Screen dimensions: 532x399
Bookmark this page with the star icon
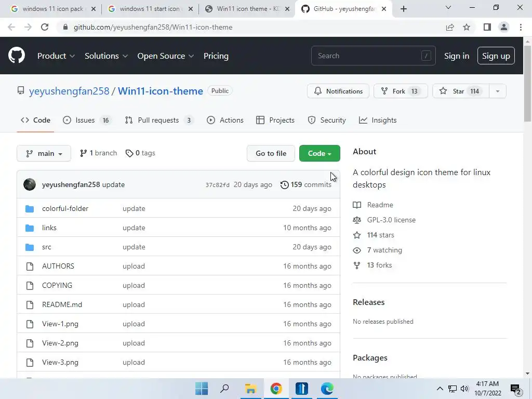click(x=467, y=27)
